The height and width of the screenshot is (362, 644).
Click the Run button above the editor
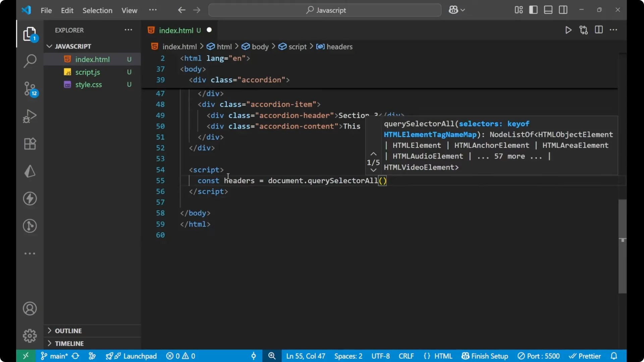coord(569,30)
